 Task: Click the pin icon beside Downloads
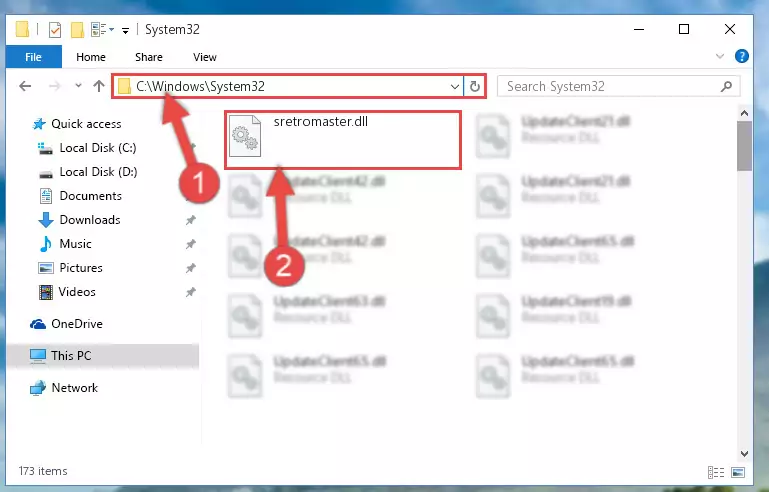coord(190,220)
